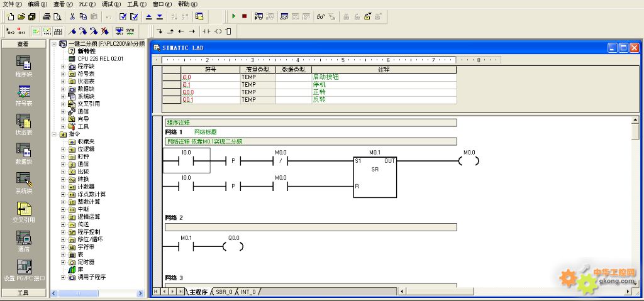Open 设置 PG/PC 接口 in the navigation bar
This screenshot has width=644, height=301.
tap(24, 270)
